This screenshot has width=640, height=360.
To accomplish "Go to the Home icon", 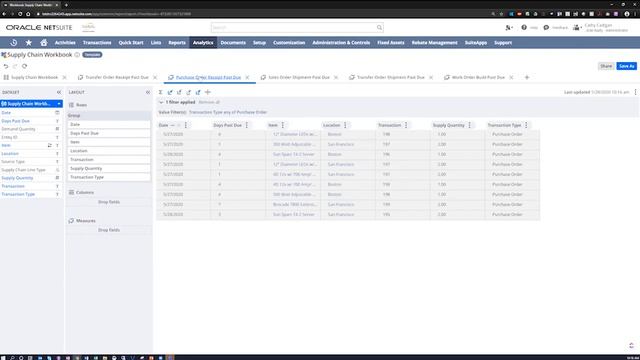I will tap(44, 42).
